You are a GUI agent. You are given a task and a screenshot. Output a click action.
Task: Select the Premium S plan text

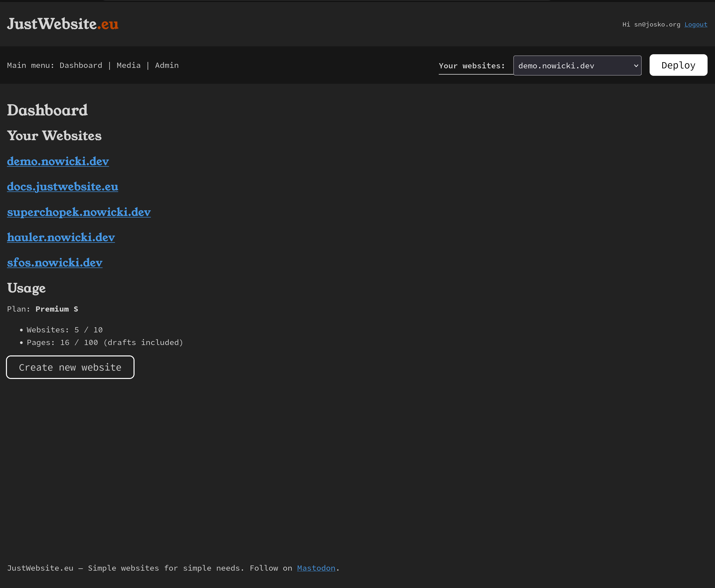pos(57,309)
